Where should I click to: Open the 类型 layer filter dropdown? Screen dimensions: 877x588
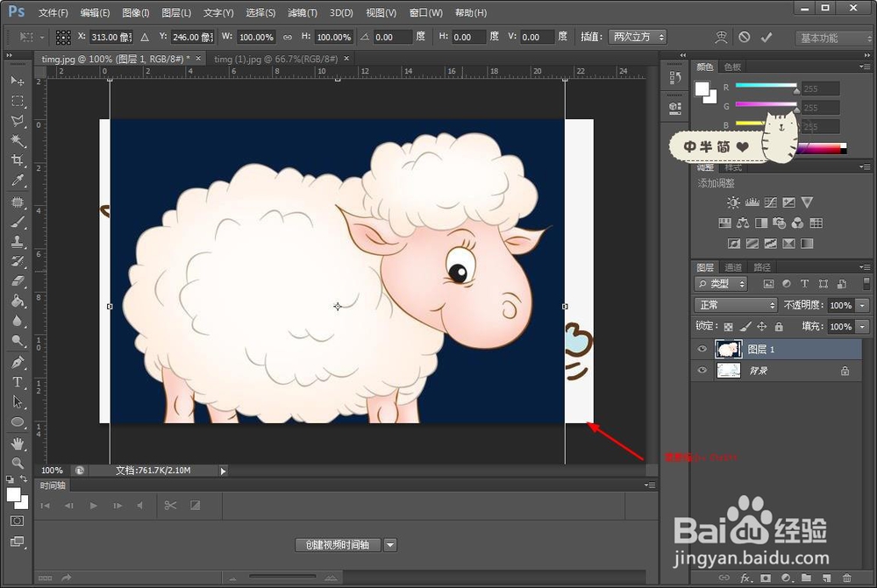tap(721, 284)
